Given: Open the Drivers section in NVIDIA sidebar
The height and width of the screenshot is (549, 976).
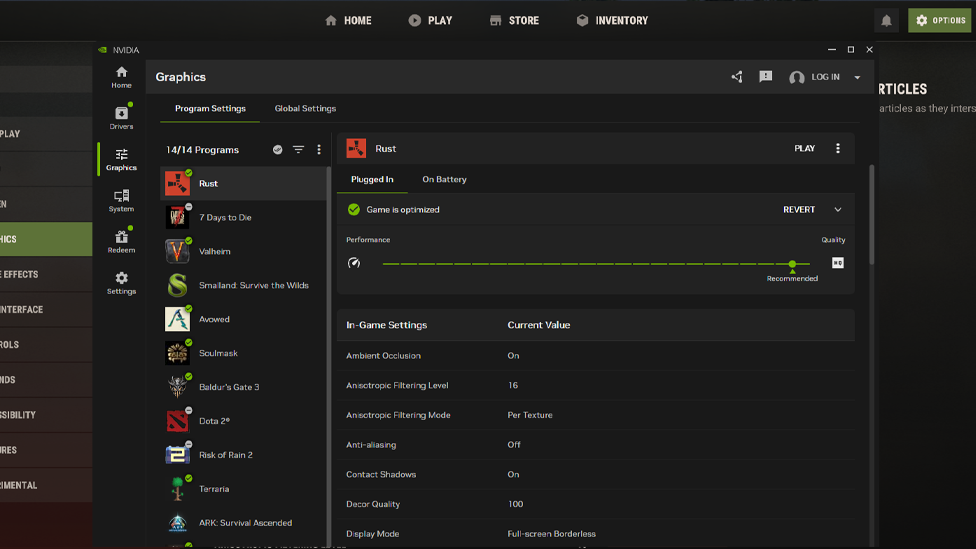Looking at the screenshot, I should point(121,118).
